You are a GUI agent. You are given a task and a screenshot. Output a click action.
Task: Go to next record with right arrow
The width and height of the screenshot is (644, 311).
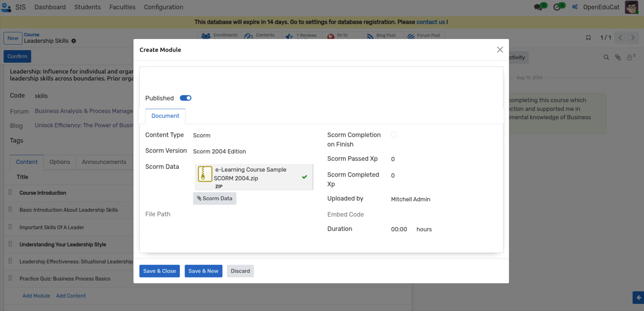tap(633, 38)
